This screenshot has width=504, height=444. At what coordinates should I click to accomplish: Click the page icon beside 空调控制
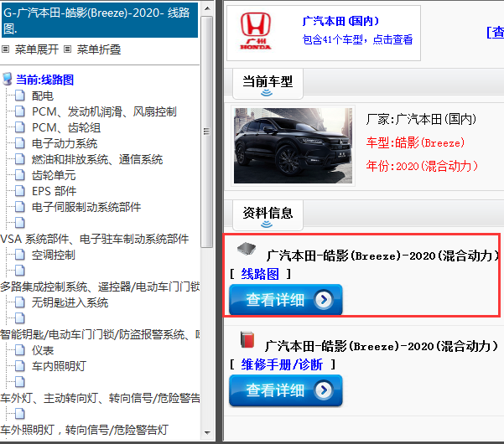20,255
